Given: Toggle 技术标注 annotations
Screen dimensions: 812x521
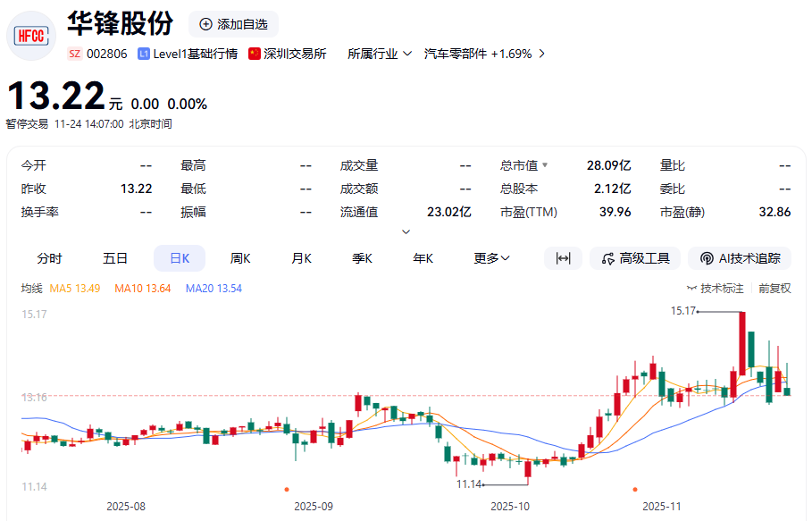Looking at the screenshot, I should tap(715, 289).
